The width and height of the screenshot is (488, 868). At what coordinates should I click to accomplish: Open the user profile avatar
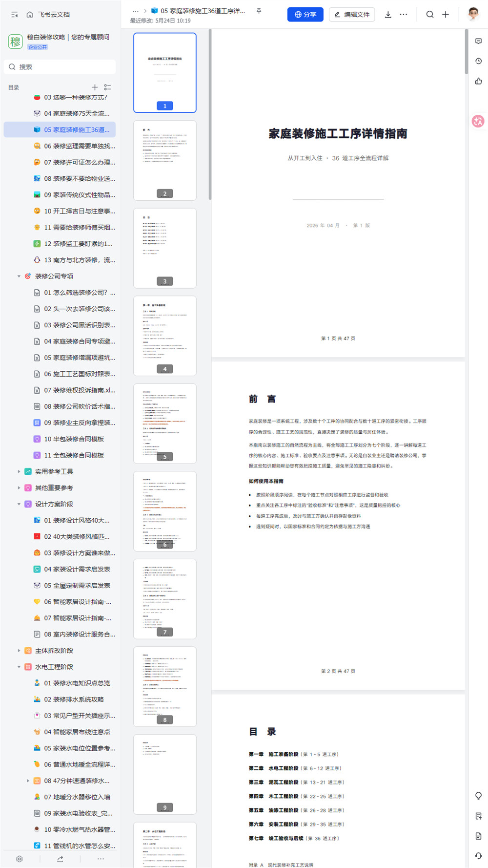click(473, 14)
